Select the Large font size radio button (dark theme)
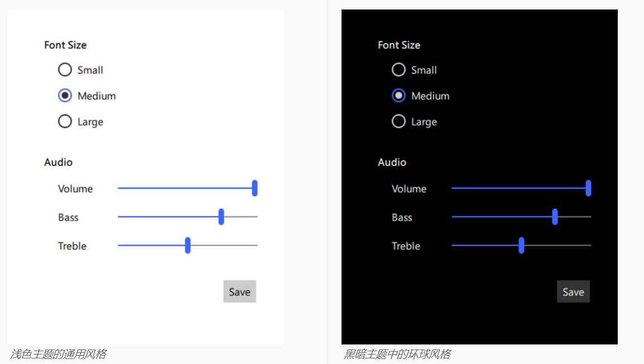 pos(398,121)
